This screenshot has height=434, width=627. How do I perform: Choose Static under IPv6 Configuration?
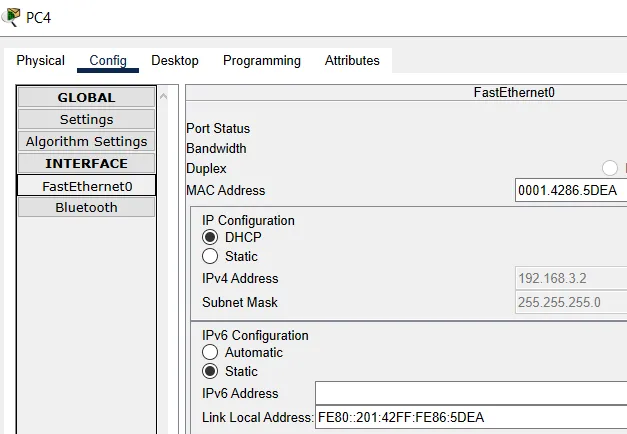210,371
